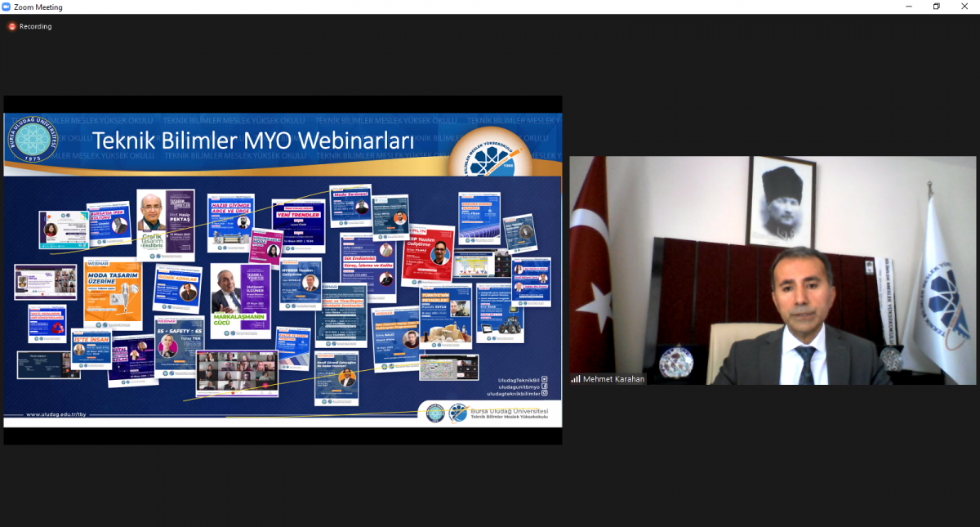Click the participant gallery screenshot on the slide
Viewport: 980px width, 527px height.
tap(236, 374)
